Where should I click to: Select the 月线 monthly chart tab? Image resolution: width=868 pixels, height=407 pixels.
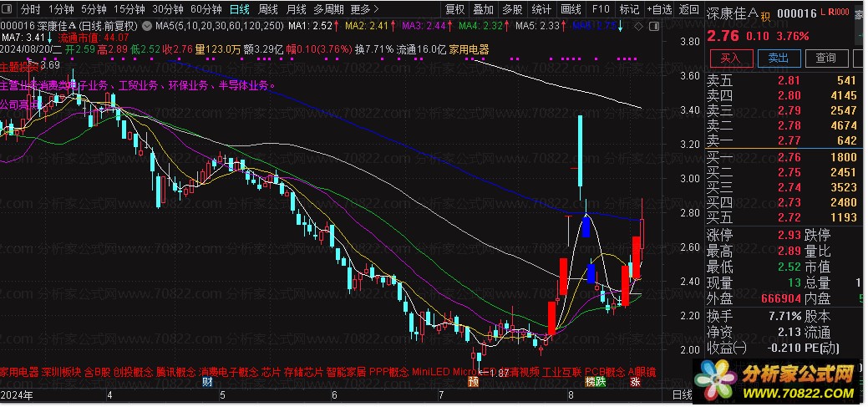(297, 9)
